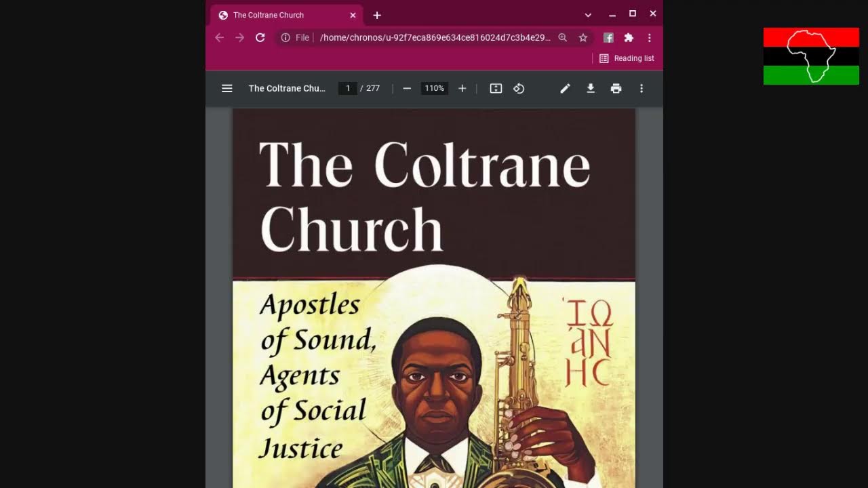Open the Facebook extension icon

tap(608, 38)
